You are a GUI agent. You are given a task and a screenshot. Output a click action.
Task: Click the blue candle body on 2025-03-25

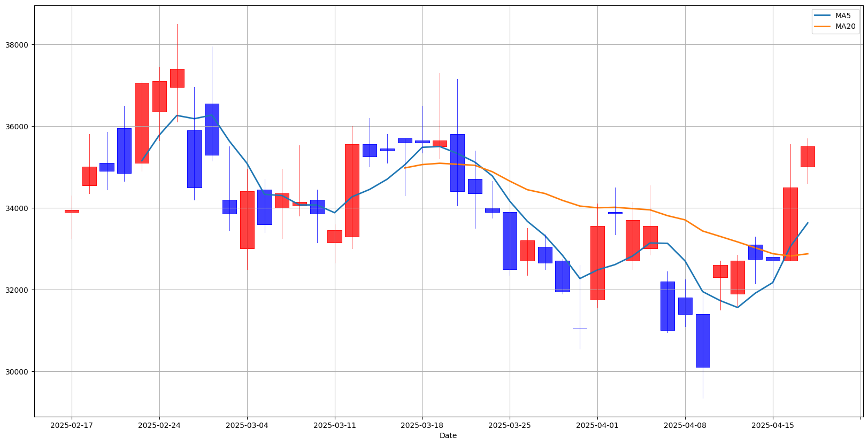click(x=510, y=241)
